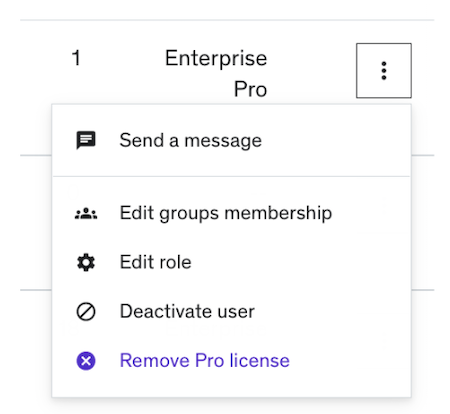The height and width of the screenshot is (414, 450).
Task: Choose Send a message
Action: coord(190,140)
